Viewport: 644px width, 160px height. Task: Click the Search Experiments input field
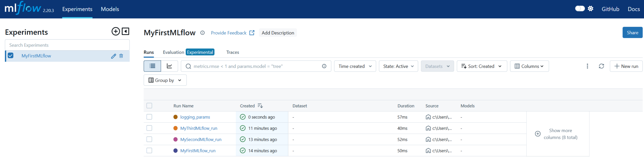[x=67, y=45]
